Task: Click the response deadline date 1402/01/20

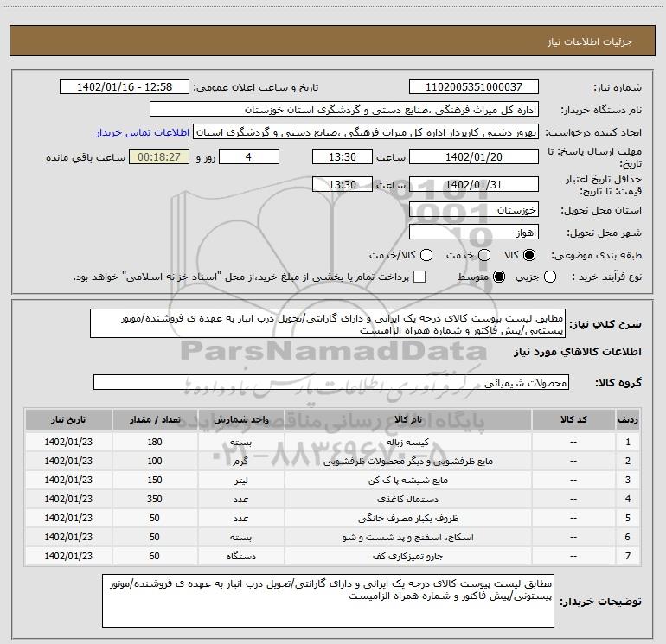Action: pos(474,156)
